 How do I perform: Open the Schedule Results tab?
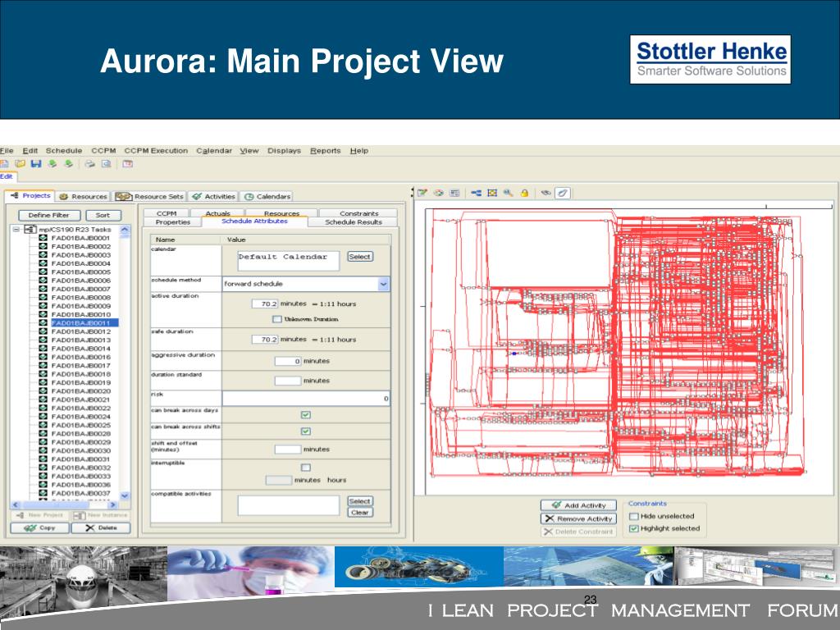pos(354,221)
